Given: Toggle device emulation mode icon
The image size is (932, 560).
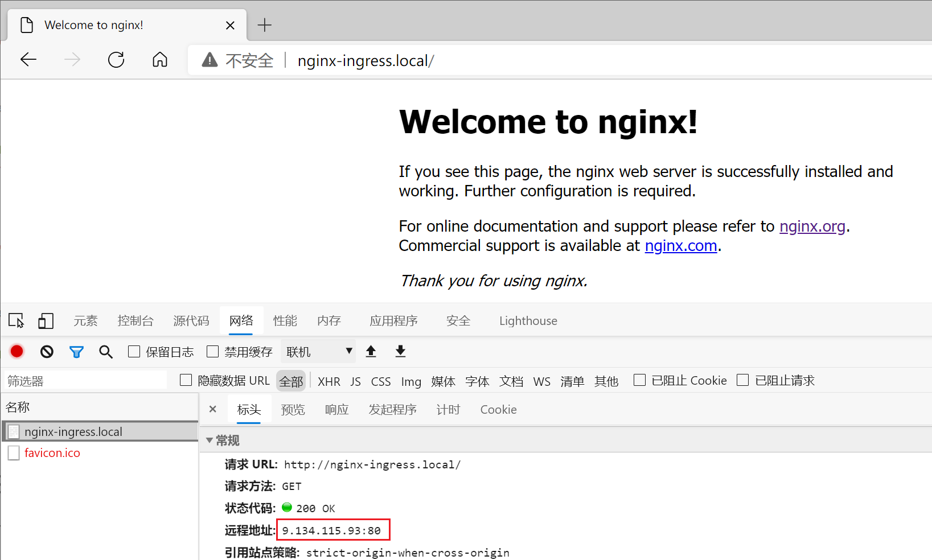Looking at the screenshot, I should click(x=46, y=321).
